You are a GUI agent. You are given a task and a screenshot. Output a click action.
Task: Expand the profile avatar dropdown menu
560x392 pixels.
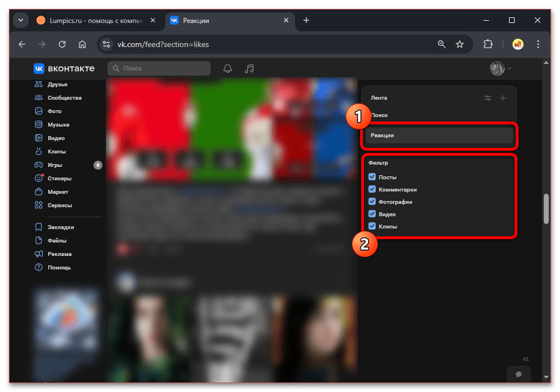click(x=501, y=68)
